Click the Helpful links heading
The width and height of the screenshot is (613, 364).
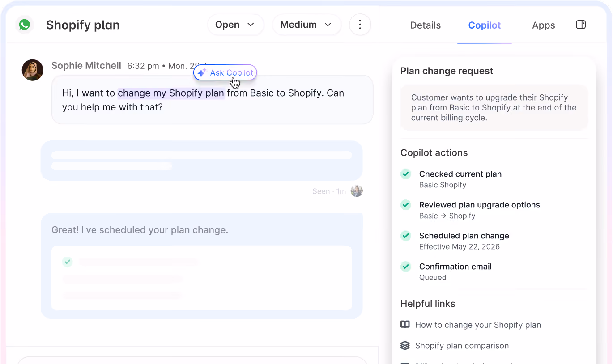click(428, 304)
